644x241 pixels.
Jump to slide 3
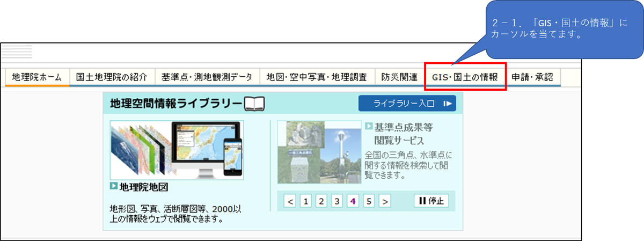337,201
